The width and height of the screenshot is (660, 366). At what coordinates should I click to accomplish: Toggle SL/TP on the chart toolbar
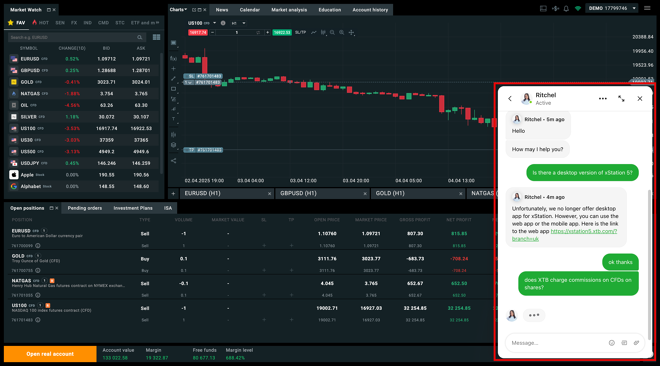point(300,32)
